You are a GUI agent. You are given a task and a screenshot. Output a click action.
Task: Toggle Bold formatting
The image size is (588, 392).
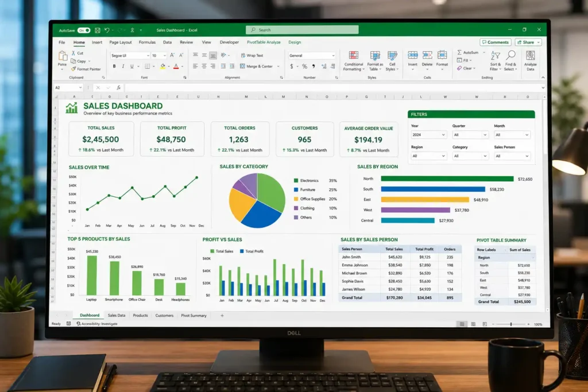[114, 67]
